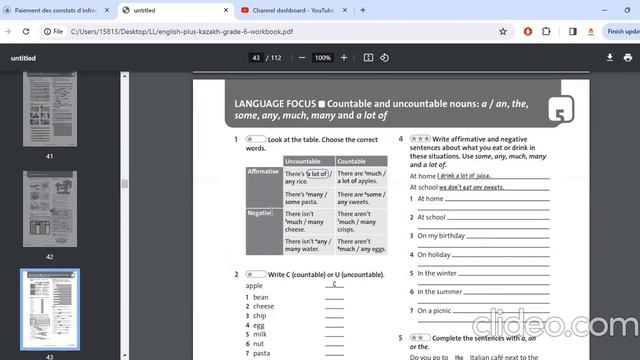Screen dimensions: 640x360
Task: Select page 43 thumbnail
Action: [50, 309]
